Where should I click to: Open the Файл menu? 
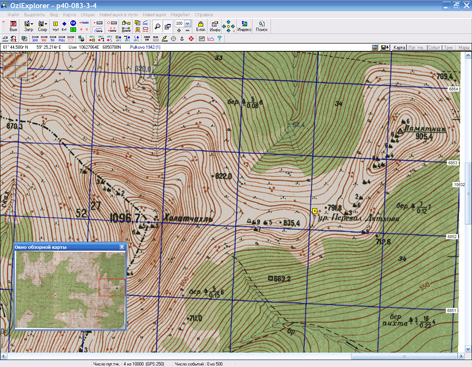13,15
